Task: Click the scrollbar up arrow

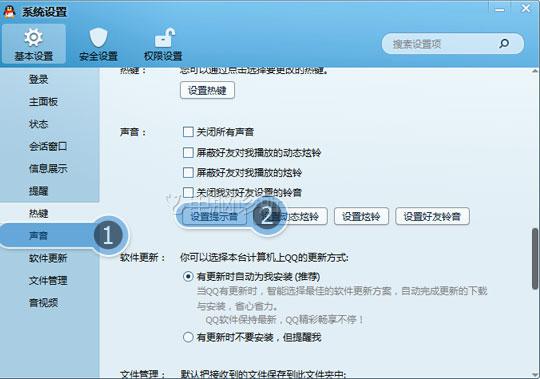Action: click(535, 71)
